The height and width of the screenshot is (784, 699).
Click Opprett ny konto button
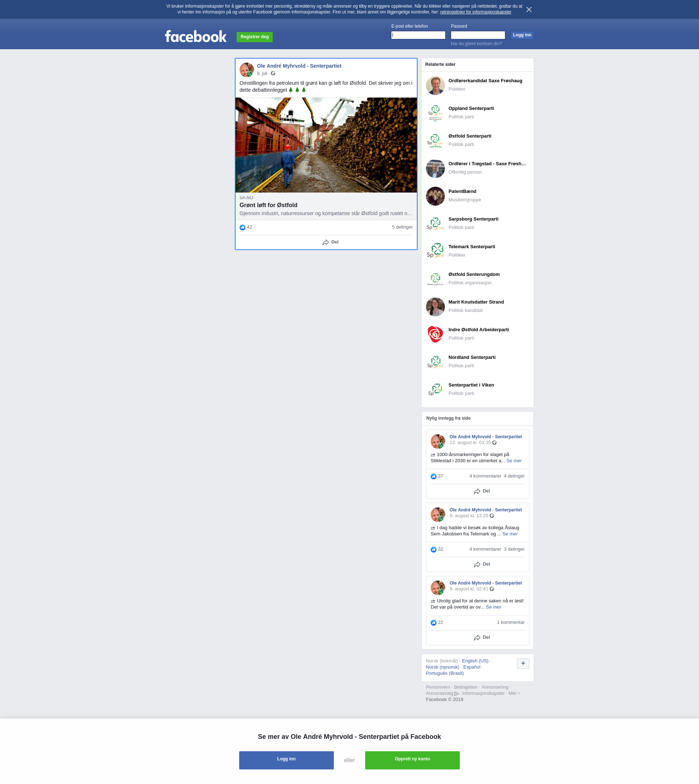pyautogui.click(x=412, y=760)
